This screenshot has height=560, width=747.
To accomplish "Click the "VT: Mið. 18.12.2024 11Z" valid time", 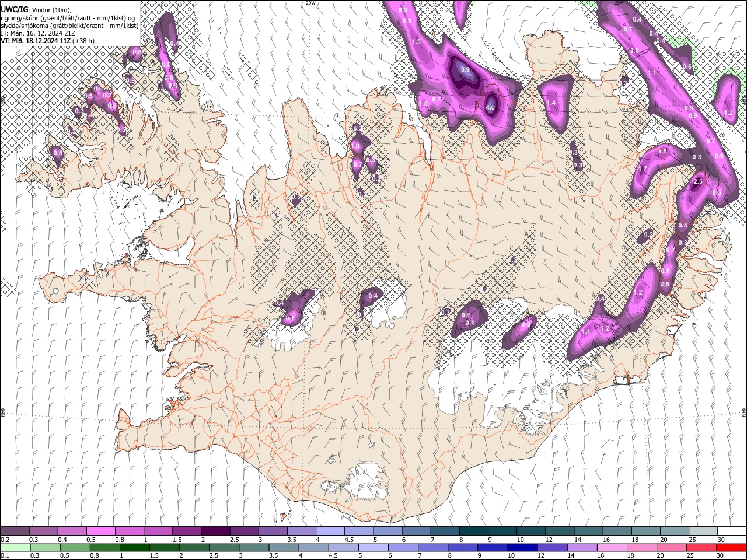I will point(35,41).
